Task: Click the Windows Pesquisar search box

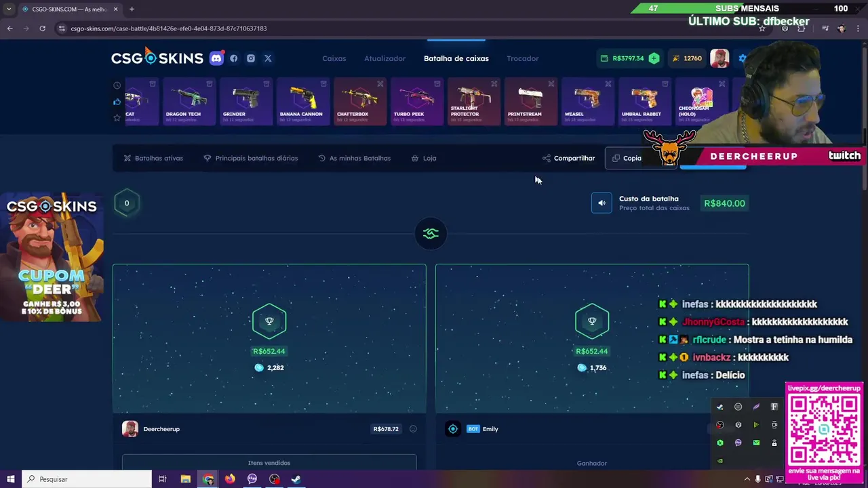Action: (86, 479)
